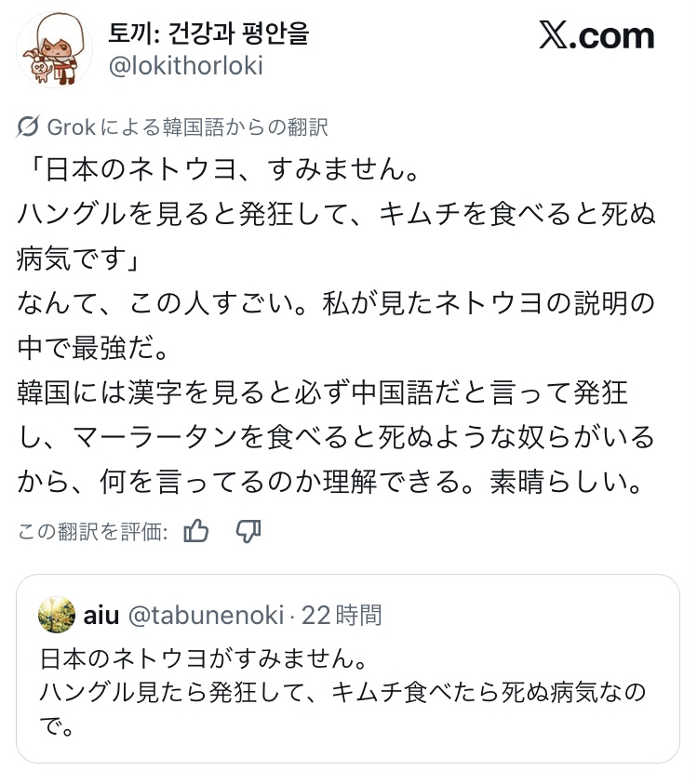Image resolution: width=697 pixels, height=784 pixels.
Task: Open the display name 토끼: 건강과 평안을
Action: click(209, 34)
